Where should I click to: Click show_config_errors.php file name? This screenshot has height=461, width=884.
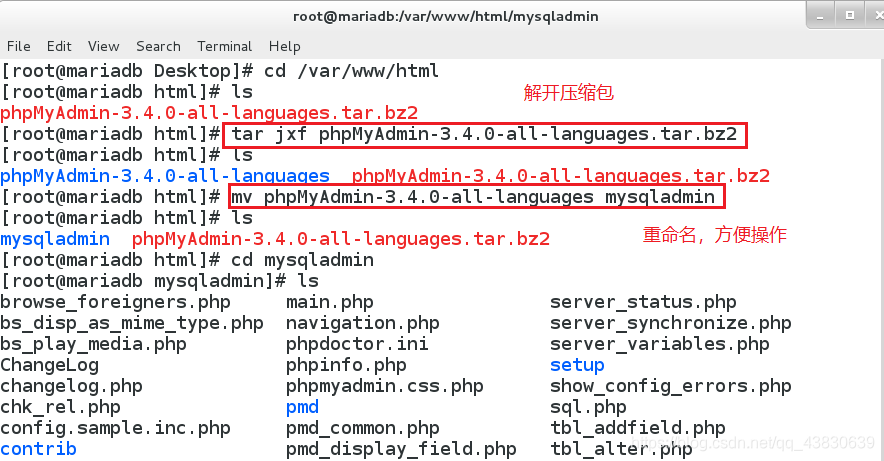pos(671,386)
